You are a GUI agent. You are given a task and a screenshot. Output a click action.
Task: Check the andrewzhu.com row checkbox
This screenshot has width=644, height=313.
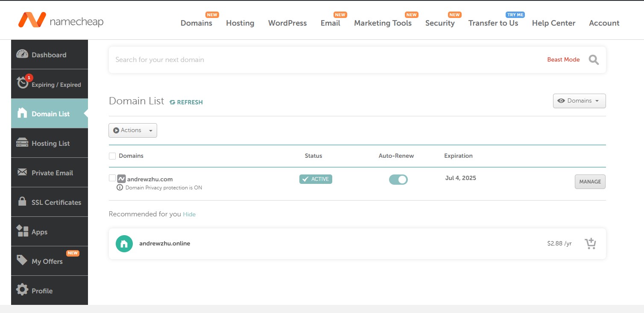pos(112,178)
